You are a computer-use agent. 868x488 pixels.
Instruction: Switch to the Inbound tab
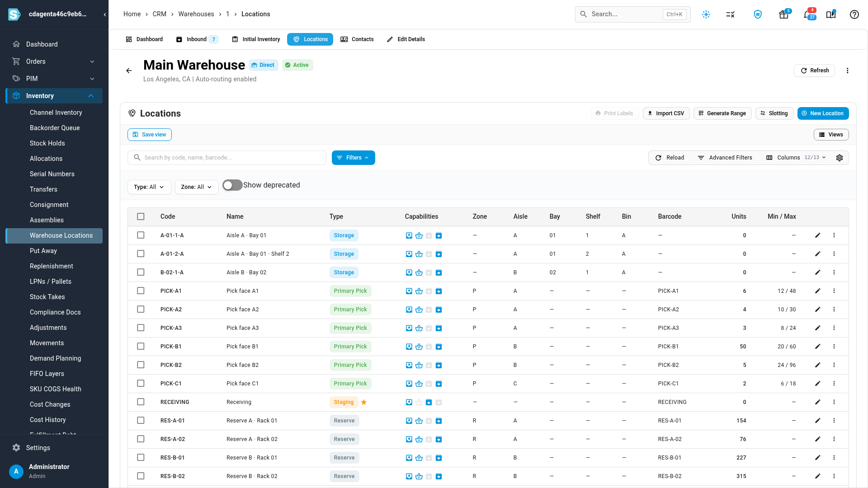coord(197,39)
